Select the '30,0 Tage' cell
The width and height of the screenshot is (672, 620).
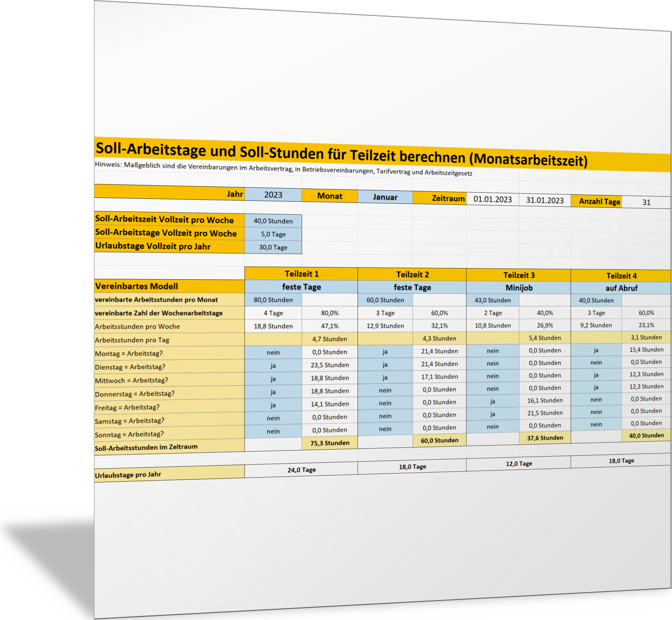tap(273, 247)
